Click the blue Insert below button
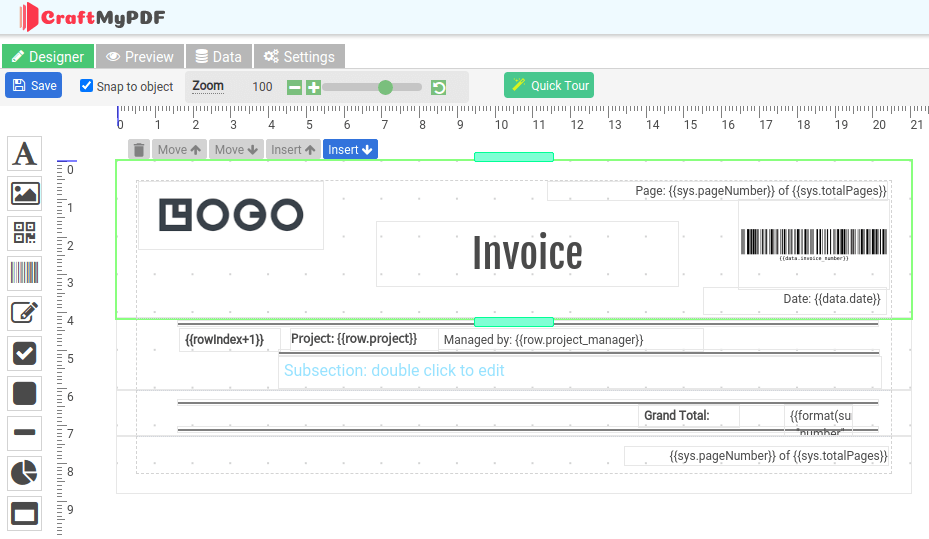This screenshot has height=539, width=929. point(350,150)
